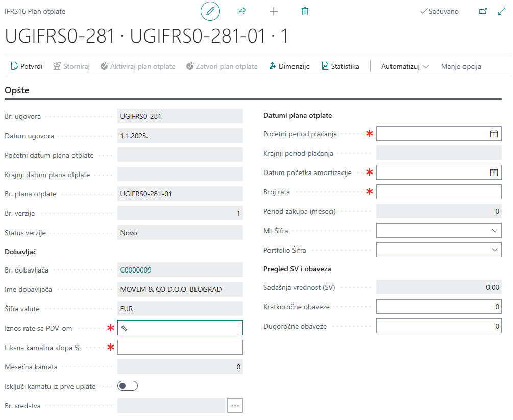Click the Sadašnja vrednost (SV) value 0,00
The width and height of the screenshot is (513, 420).
click(493, 287)
